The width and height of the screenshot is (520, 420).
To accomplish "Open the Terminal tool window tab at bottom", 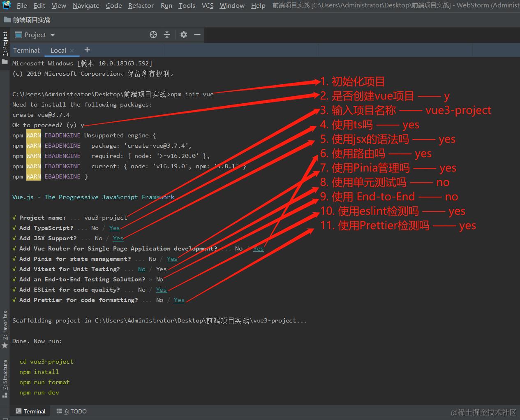I will [x=30, y=411].
